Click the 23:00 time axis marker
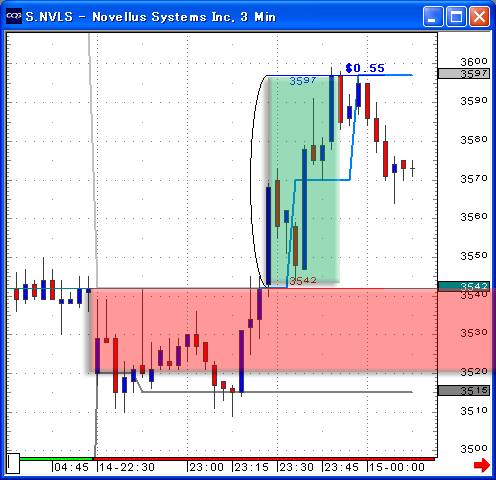 coord(206,467)
